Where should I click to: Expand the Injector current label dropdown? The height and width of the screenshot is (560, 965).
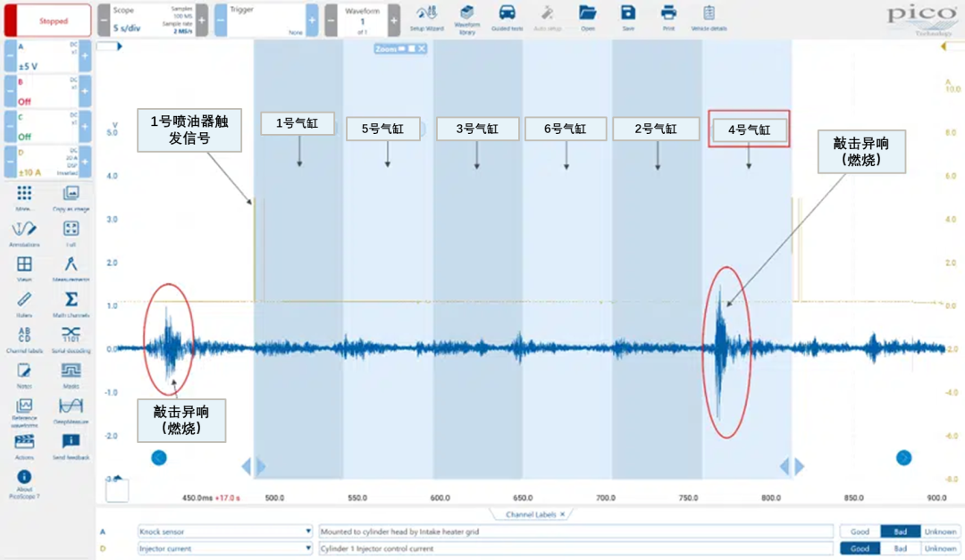pos(307,548)
